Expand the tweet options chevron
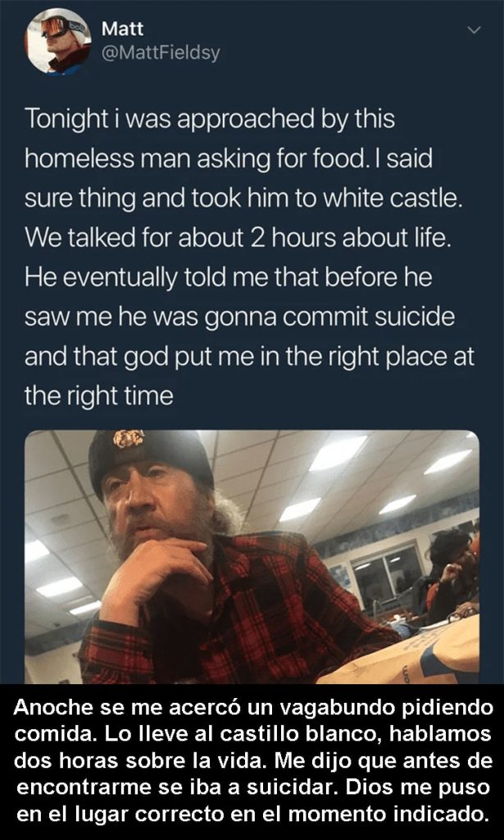Screen dimensions: 504x840 point(474,30)
